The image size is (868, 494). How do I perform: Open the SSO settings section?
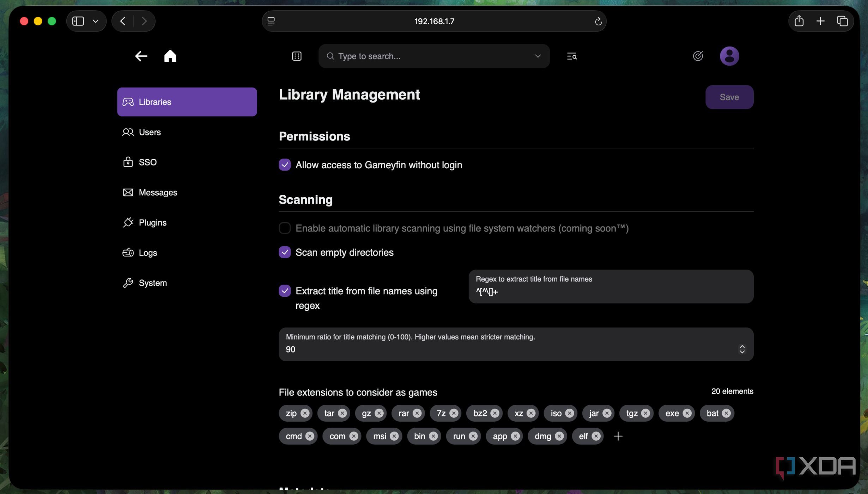tap(187, 162)
